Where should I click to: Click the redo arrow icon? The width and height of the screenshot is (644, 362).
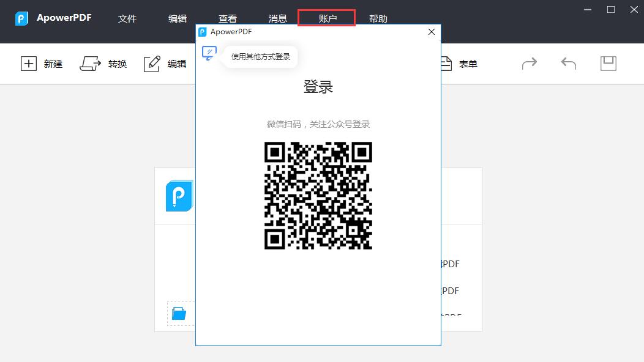point(530,64)
